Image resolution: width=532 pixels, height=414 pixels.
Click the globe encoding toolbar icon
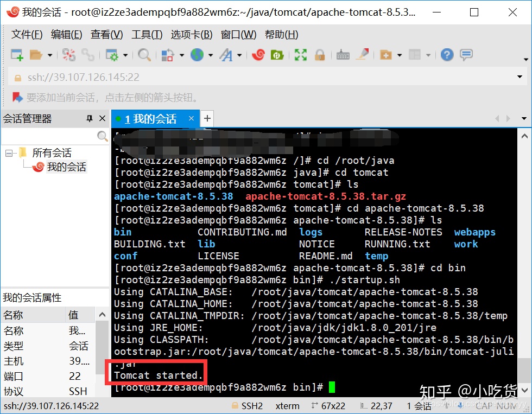(197, 55)
